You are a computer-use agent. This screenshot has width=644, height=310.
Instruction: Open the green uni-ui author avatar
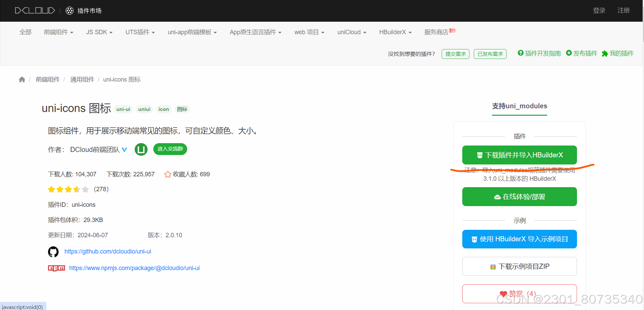pyautogui.click(x=141, y=149)
